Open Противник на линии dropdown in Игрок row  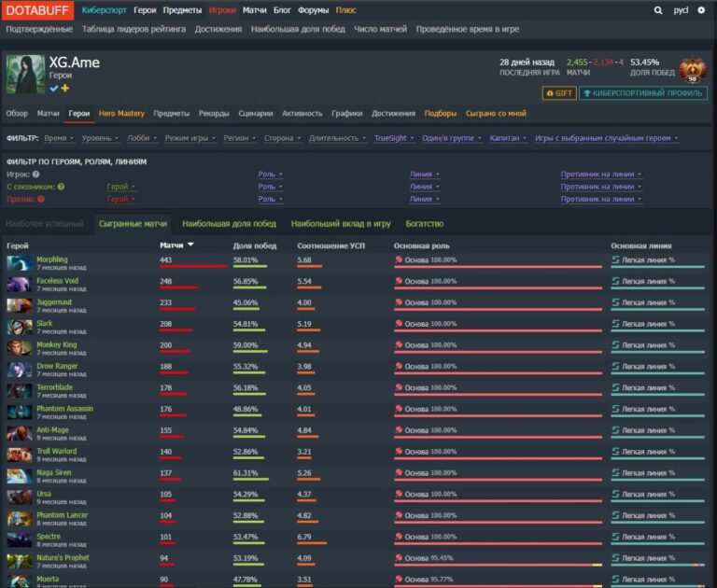601,175
